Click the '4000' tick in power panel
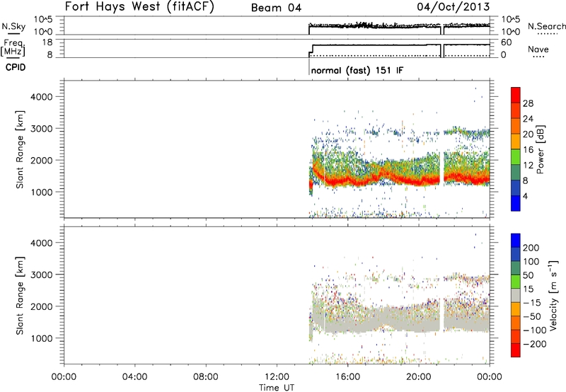Screen dimensions: 566x392 (41, 97)
